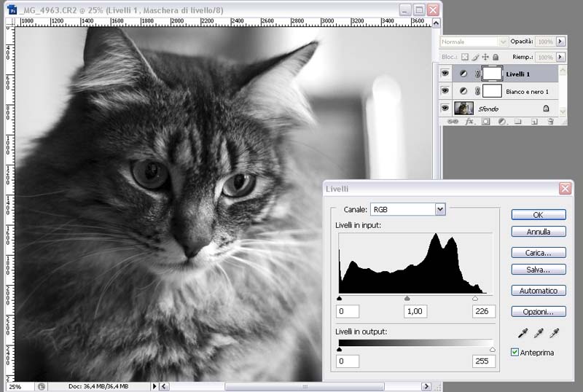This screenshot has width=583, height=392.
Task: Click the Automatico button
Action: click(x=538, y=291)
